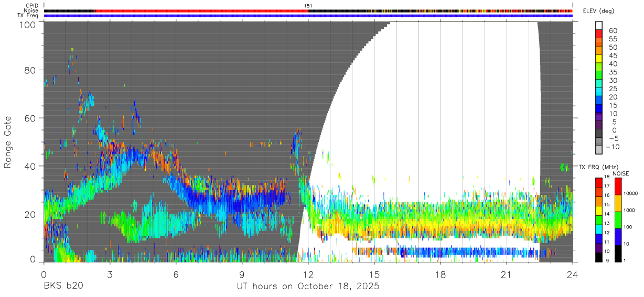The height and width of the screenshot is (297, 644).
Task: Click the red segment of the Noise bar
Action: (x=201, y=10)
